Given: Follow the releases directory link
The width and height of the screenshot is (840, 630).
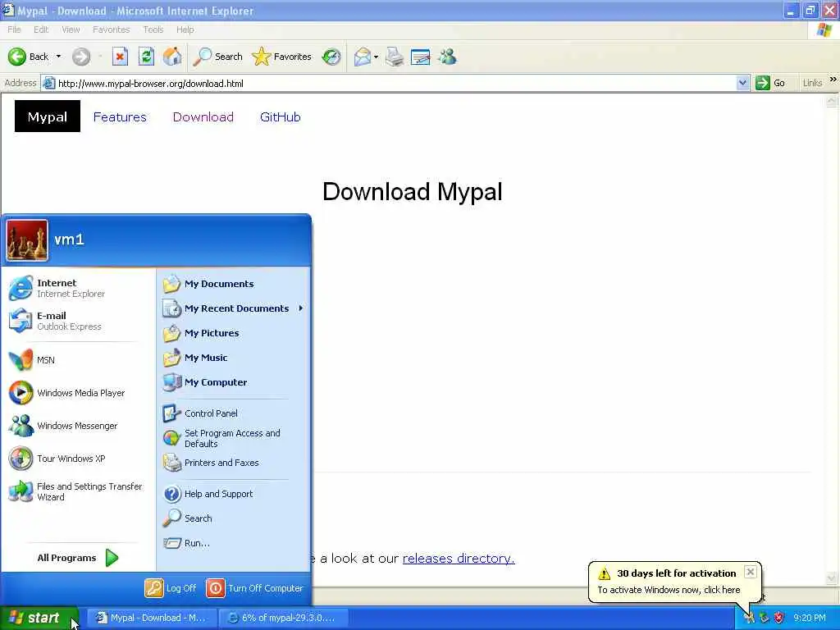Looking at the screenshot, I should pyautogui.click(x=459, y=558).
